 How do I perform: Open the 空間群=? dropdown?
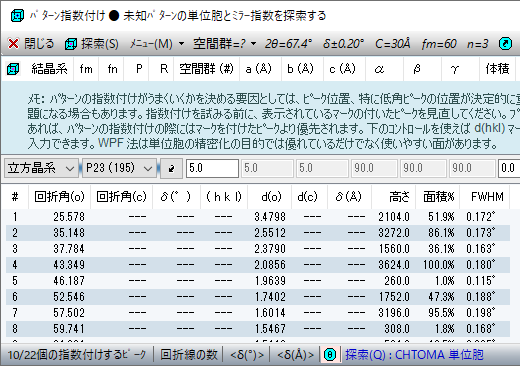224,44
